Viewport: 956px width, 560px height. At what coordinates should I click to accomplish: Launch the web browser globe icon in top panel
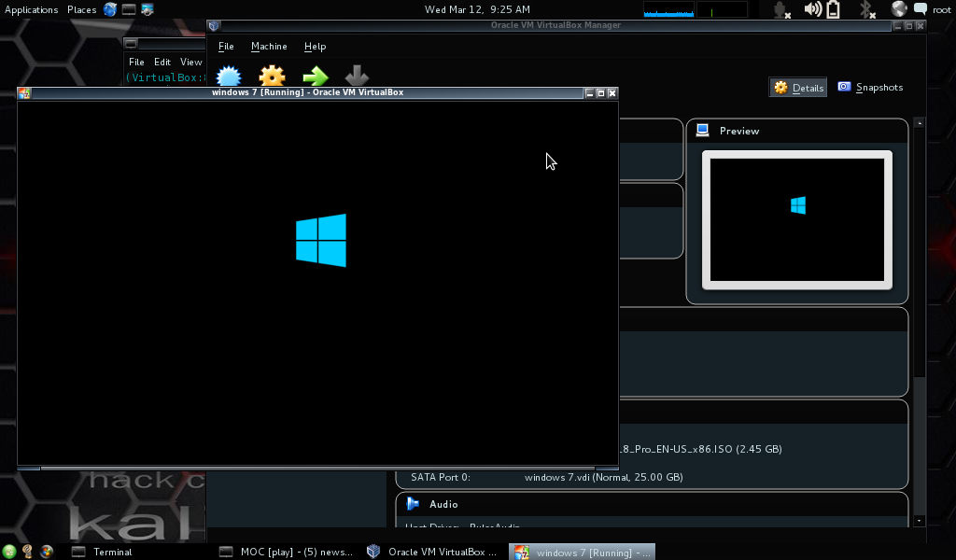(x=110, y=9)
